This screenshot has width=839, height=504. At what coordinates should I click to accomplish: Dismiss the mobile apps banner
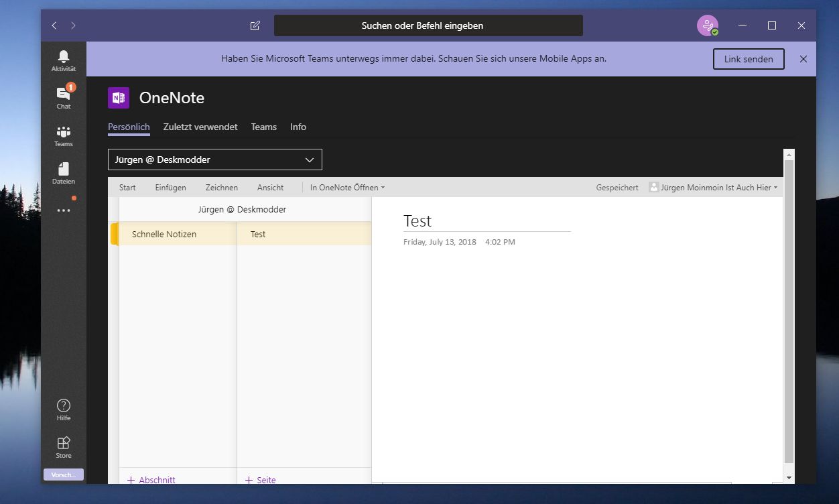coord(803,59)
